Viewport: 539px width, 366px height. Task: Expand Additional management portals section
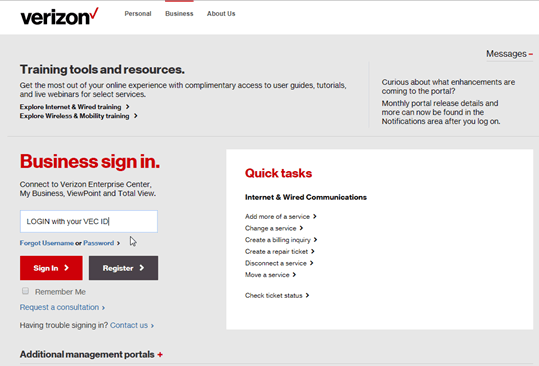coord(91,354)
